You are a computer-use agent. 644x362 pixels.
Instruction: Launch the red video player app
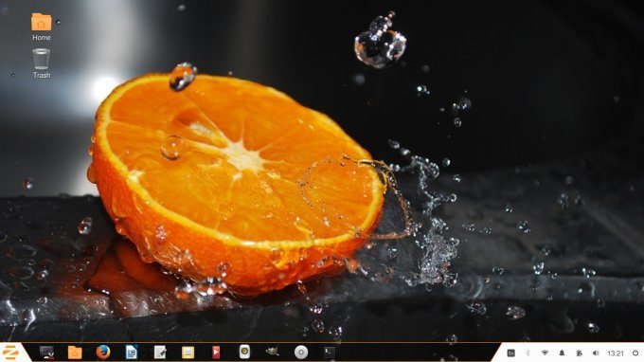(x=216, y=353)
